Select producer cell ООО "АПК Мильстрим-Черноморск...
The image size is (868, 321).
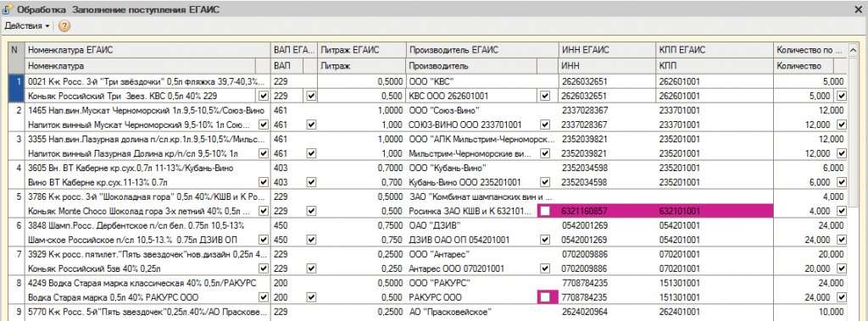click(482, 139)
